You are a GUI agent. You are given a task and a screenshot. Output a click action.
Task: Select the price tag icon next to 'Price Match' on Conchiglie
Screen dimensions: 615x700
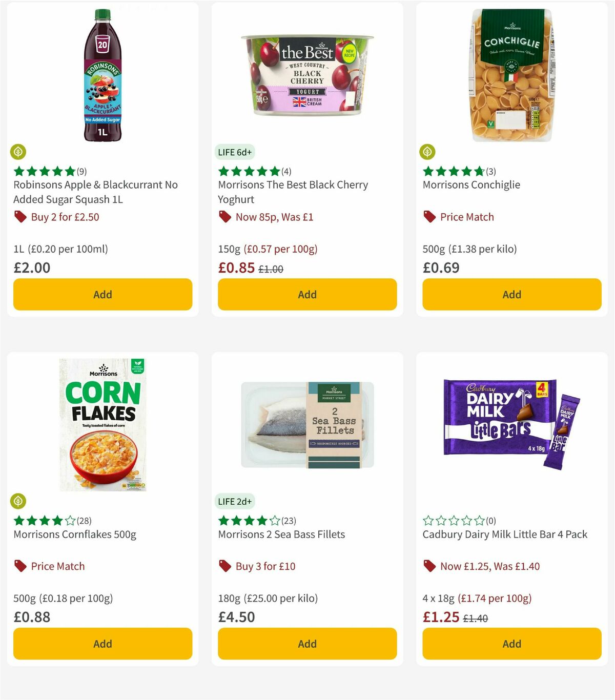click(x=429, y=217)
